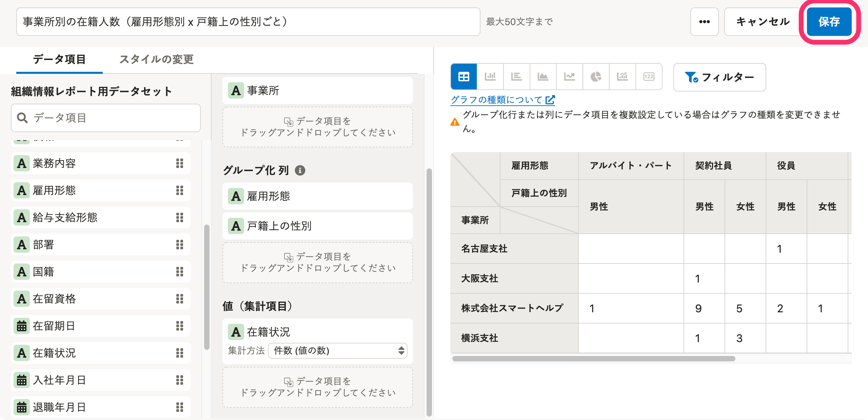The height and width of the screenshot is (420, 868).
Task: Click value 9 in 株式会社スマートヘルプ row
Action: click(x=704, y=309)
